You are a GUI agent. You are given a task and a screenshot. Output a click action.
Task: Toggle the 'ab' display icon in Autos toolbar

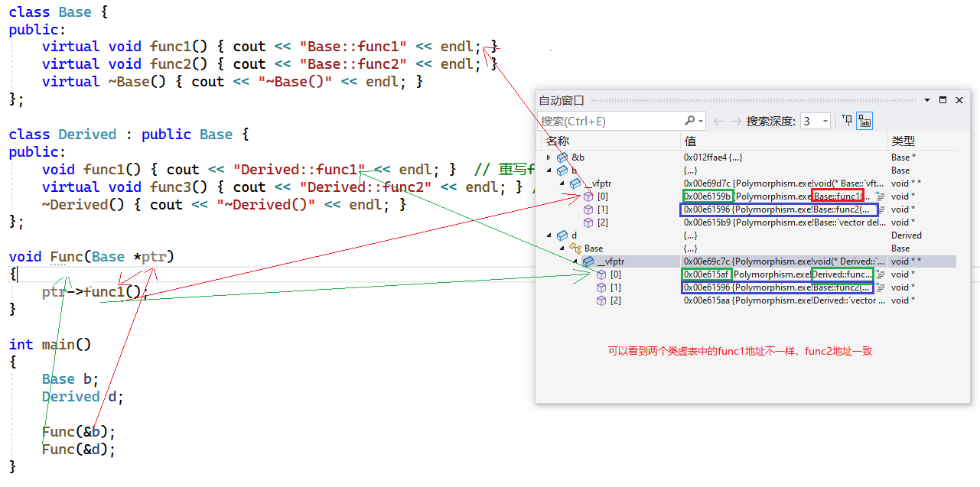click(x=864, y=121)
